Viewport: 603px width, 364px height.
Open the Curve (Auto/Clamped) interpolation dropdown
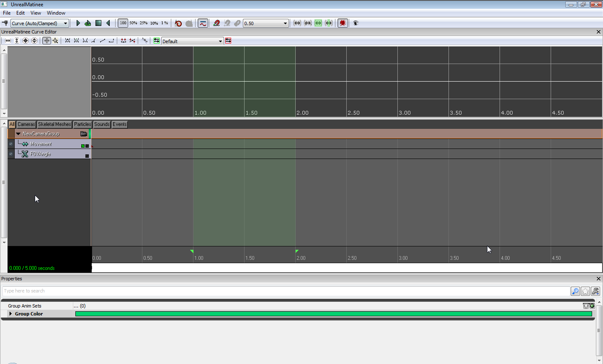(x=40, y=23)
